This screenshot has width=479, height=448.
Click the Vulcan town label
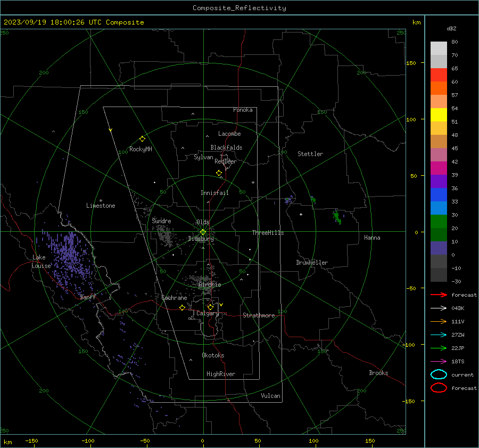pyautogui.click(x=271, y=396)
